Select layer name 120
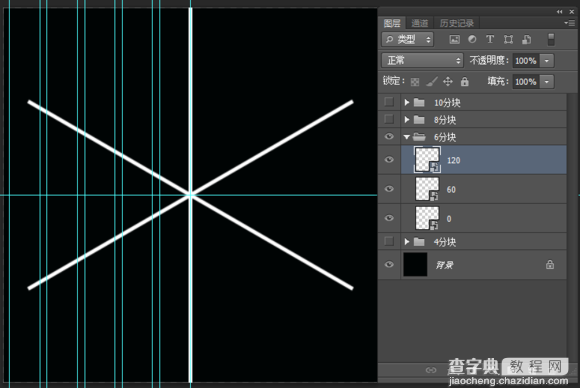This screenshot has height=388, width=580. pyautogui.click(x=453, y=160)
